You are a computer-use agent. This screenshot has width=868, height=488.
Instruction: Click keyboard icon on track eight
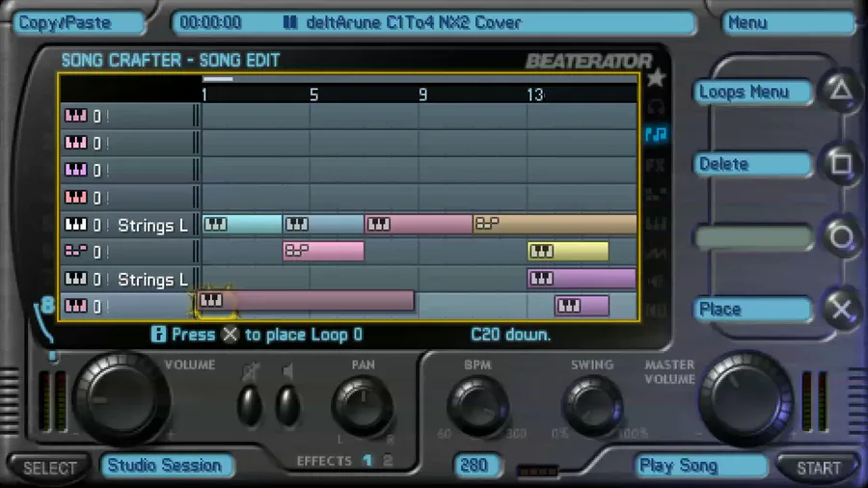[x=76, y=306]
